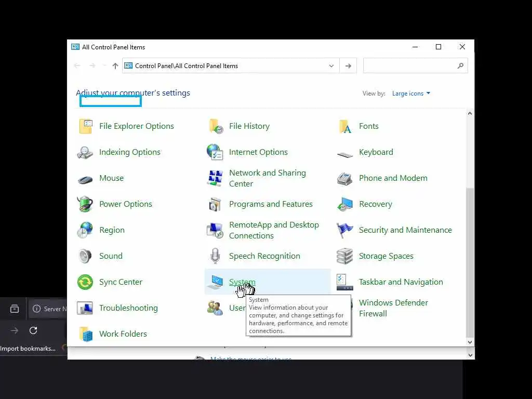Open Taskbar and Navigation icon
This screenshot has height=399, width=532.
click(345, 282)
